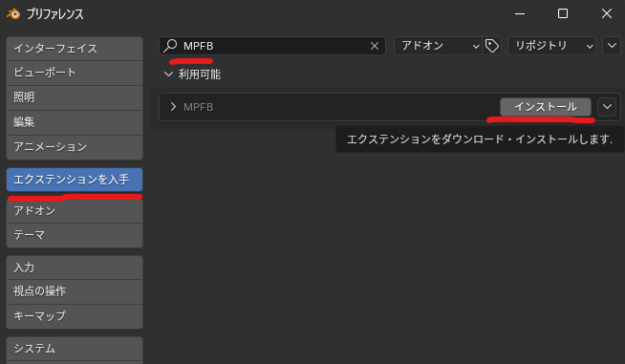Expand the MPFB extension entry
625x364 pixels.
point(173,106)
